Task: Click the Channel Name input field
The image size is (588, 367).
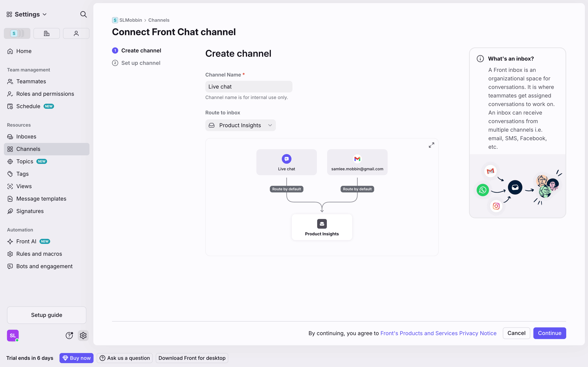Action: pyautogui.click(x=248, y=87)
